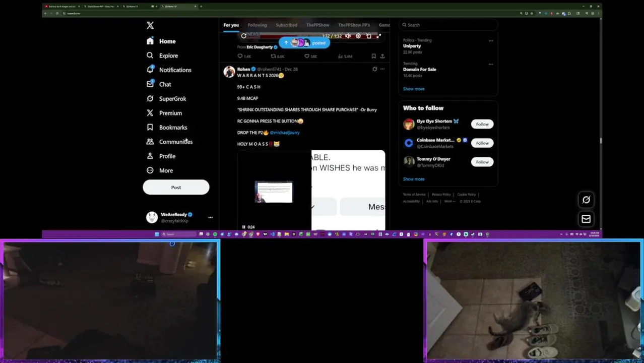Screen dimensions: 644x363
Task: Switch to the Following tab
Action: tap(257, 25)
